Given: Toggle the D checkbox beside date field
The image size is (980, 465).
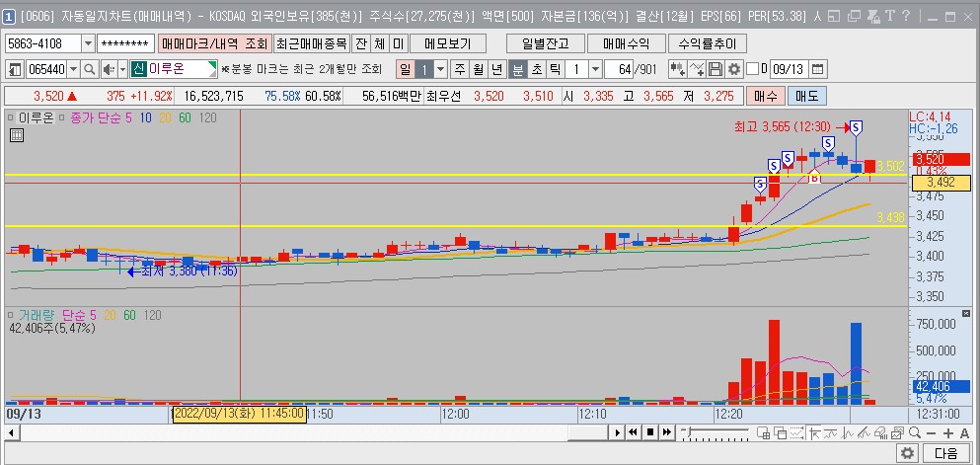Looking at the screenshot, I should [753, 69].
